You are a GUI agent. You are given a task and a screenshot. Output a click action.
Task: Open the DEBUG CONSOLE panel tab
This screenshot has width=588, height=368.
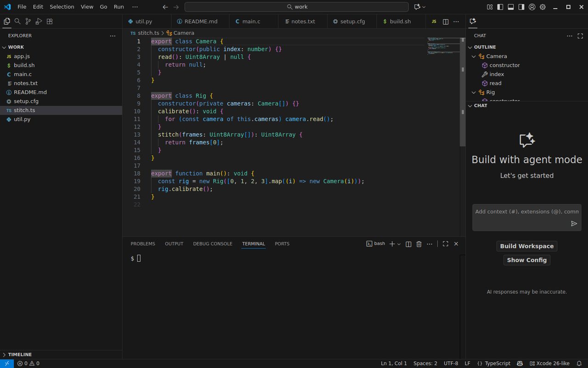click(213, 244)
